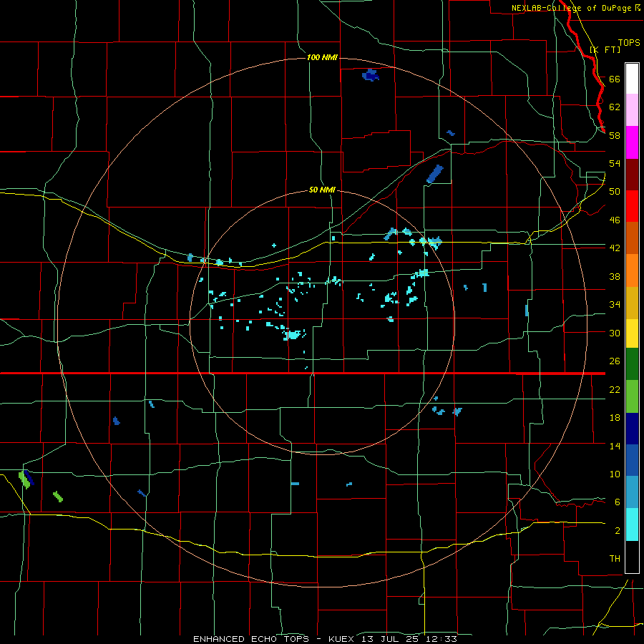Select the dark red (maroon) legend swatch
The height and width of the screenshot is (644, 644).
pos(632,175)
